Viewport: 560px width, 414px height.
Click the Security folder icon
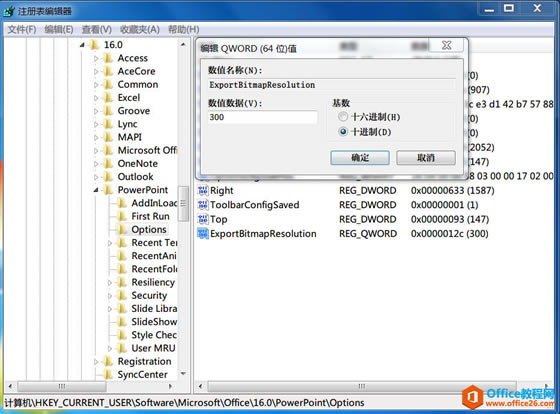(x=122, y=295)
